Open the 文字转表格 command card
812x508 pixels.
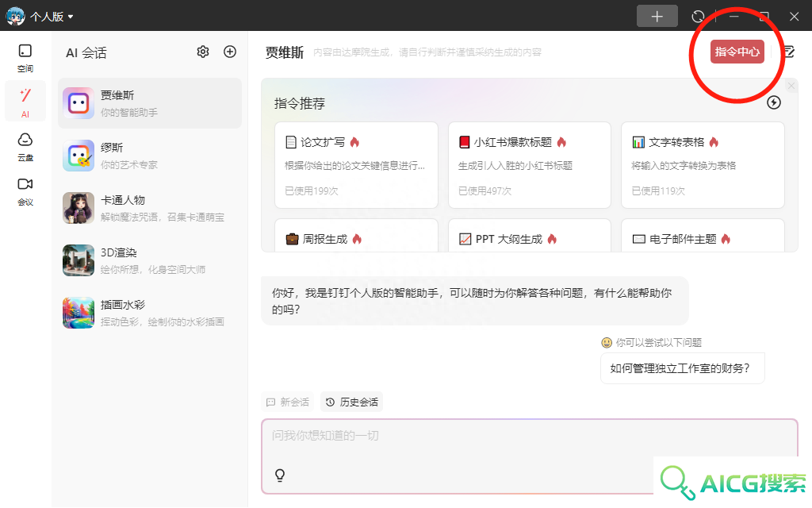click(x=703, y=165)
